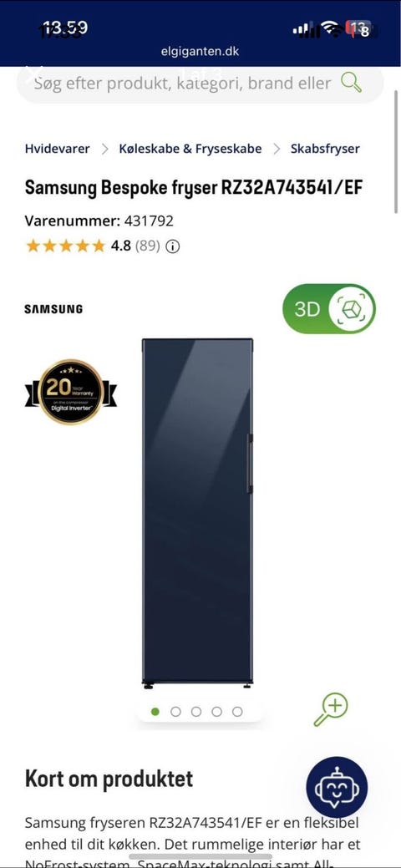The height and width of the screenshot is (868, 401).
Task: Select the fourth image carousel dot
Action: 216,711
